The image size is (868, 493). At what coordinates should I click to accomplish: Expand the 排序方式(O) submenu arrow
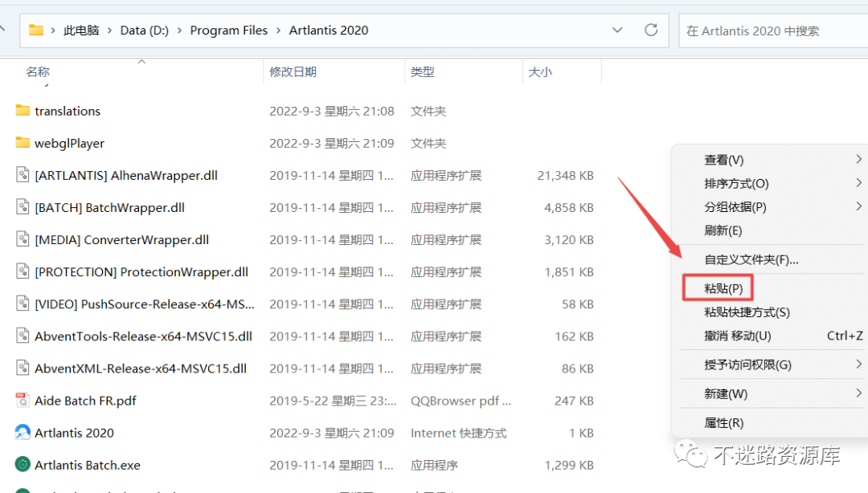(858, 182)
